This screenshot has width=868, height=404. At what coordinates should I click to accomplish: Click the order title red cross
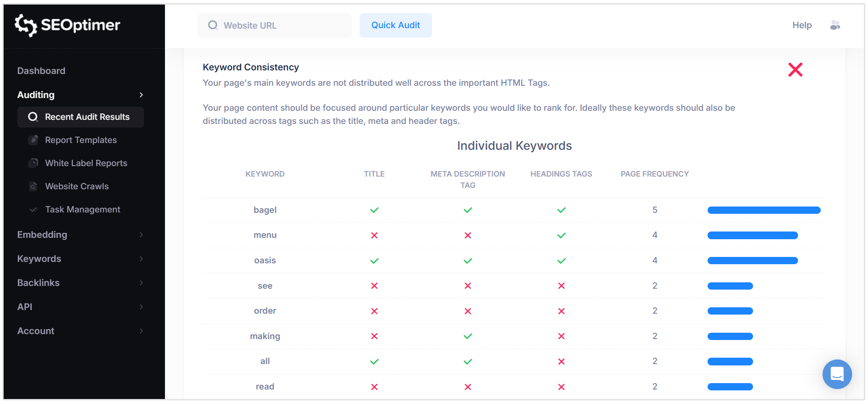[374, 311]
